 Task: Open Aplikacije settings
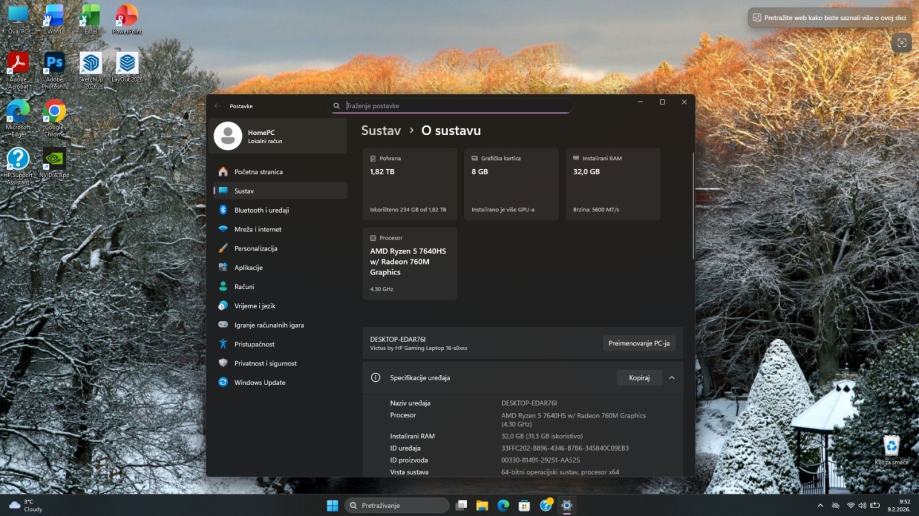point(281,267)
